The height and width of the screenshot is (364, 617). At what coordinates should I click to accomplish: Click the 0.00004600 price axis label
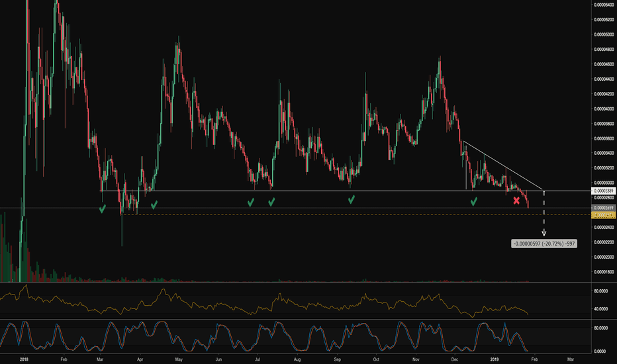point(604,64)
